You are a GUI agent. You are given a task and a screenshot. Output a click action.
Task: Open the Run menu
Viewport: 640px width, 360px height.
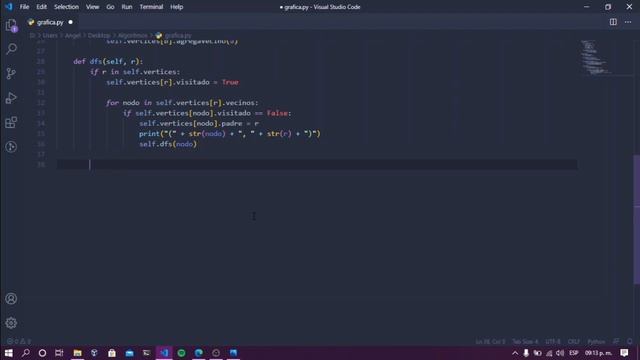[x=127, y=7]
